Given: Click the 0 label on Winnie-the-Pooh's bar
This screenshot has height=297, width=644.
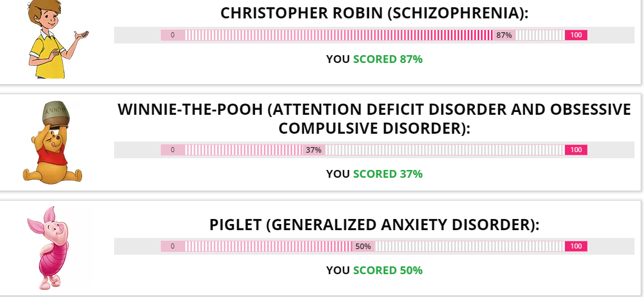Looking at the screenshot, I should (173, 150).
